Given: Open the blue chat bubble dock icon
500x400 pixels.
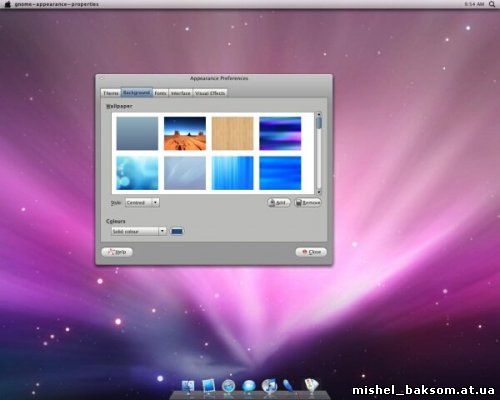Looking at the screenshot, I should 249,386.
